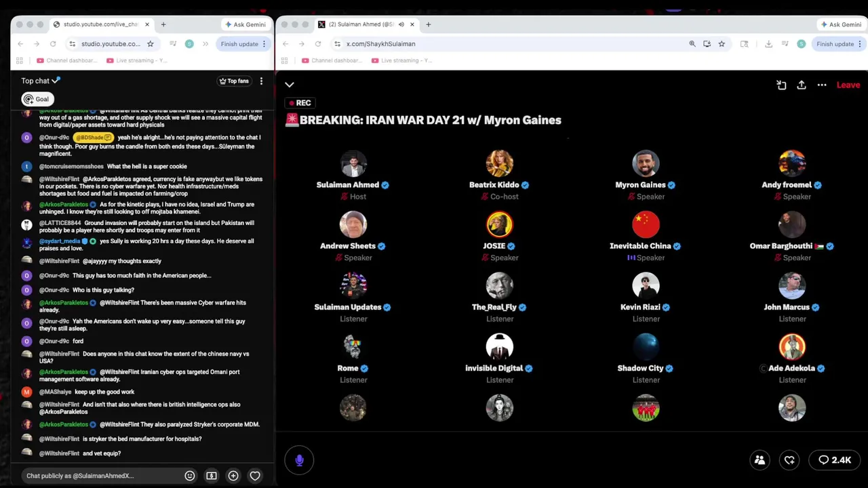Click the @LATTICE8844 chat username
This screenshot has height=488, width=868.
pyautogui.click(x=60, y=223)
